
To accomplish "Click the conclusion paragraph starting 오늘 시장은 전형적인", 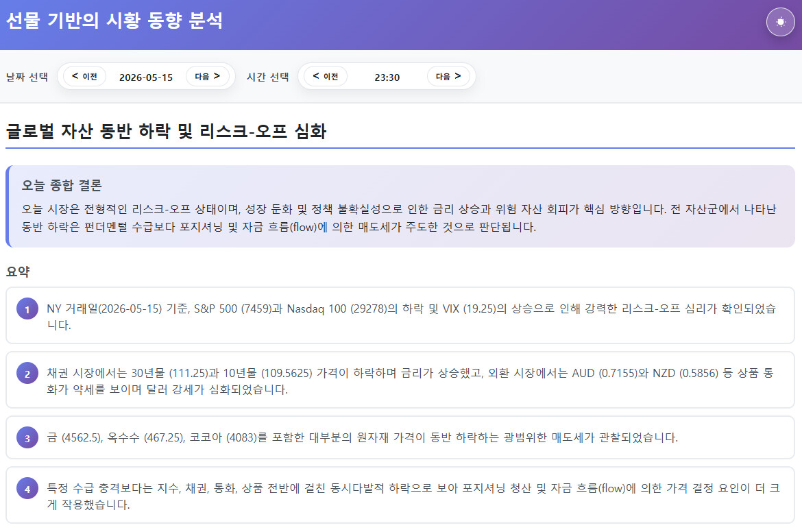I will pos(399,218).
